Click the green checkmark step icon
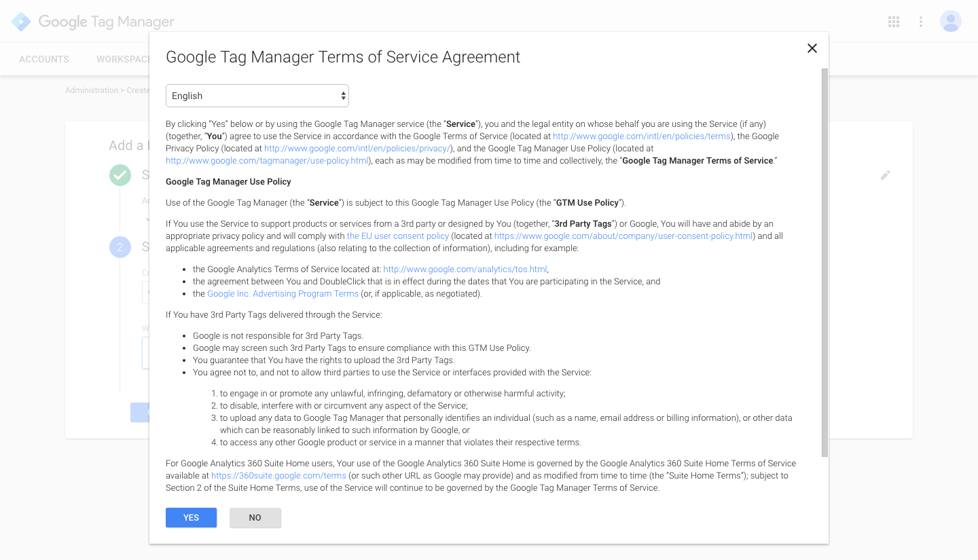The width and height of the screenshot is (978, 560). [x=120, y=175]
